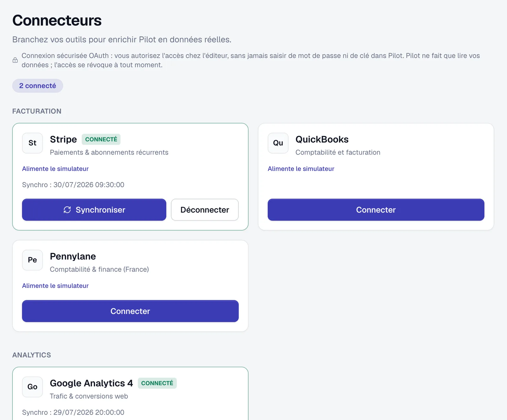Disconnect Stripe with the Déconnecter button
This screenshot has height=420, width=507.
(205, 210)
